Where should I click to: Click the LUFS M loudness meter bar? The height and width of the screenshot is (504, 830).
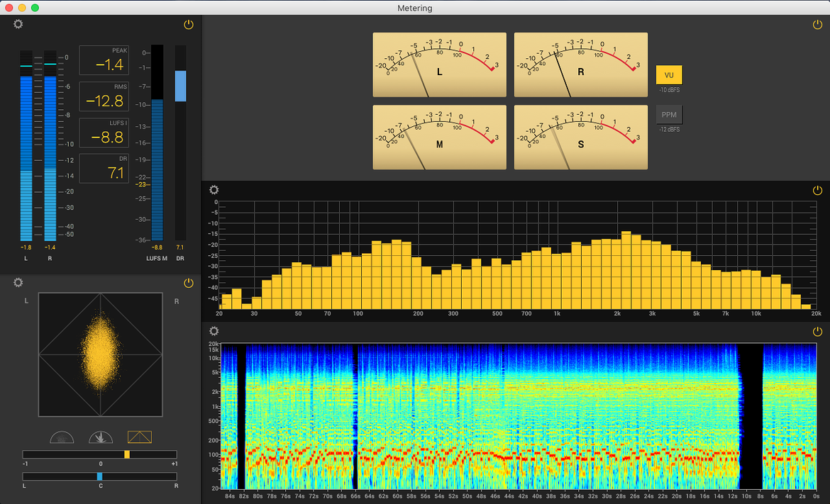[157, 142]
